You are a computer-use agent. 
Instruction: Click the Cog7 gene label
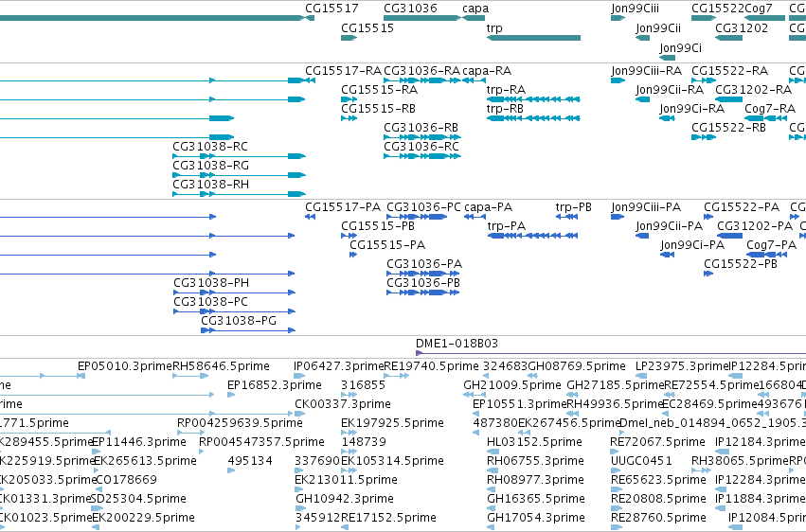pyautogui.click(x=759, y=9)
